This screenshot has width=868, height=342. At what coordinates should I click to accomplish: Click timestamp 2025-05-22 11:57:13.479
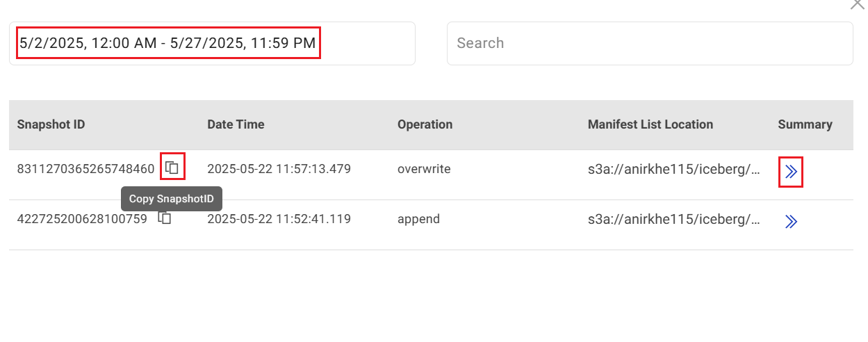pos(279,168)
